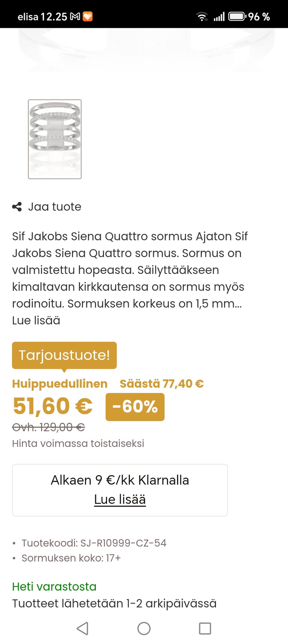288x644 pixels.
Task: Tap the Wi-Fi status icon
Action: click(x=202, y=17)
